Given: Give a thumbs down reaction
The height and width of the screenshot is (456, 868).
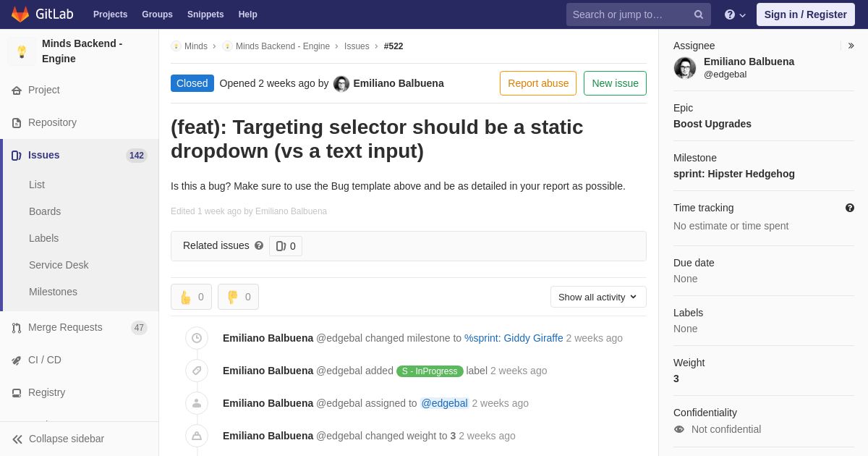Looking at the screenshot, I should pos(238,297).
